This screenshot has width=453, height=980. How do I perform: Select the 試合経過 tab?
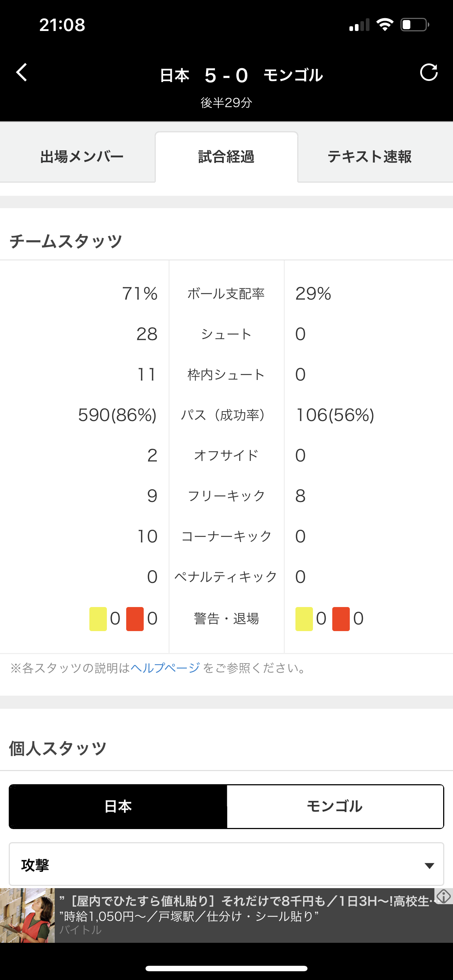226,157
